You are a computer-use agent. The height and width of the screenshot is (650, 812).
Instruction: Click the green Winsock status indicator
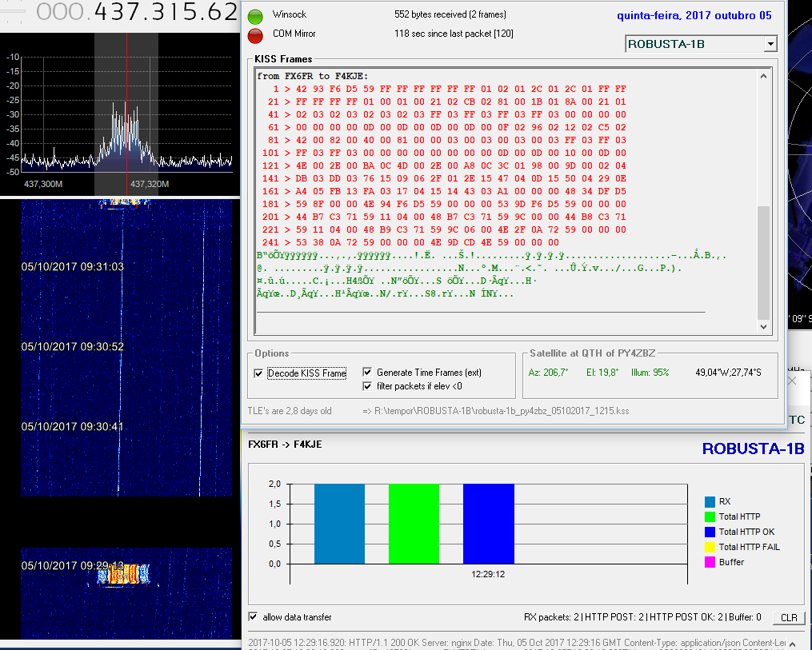(x=255, y=17)
